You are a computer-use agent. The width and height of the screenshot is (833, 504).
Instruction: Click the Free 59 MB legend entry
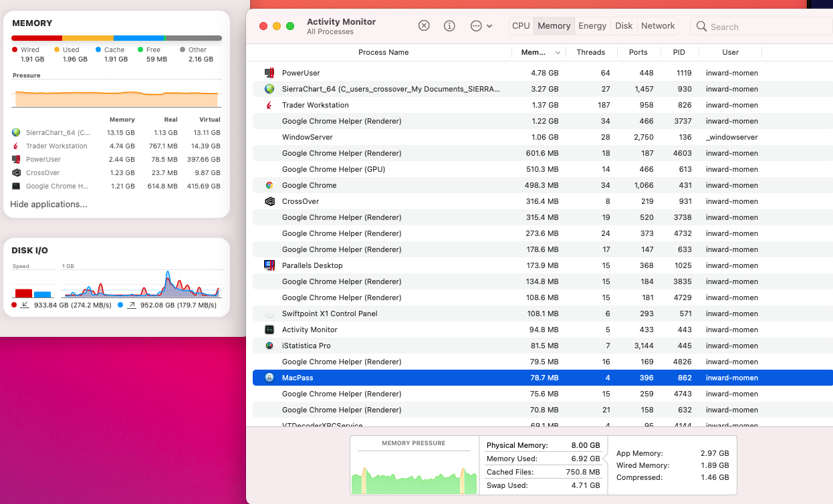click(x=152, y=54)
